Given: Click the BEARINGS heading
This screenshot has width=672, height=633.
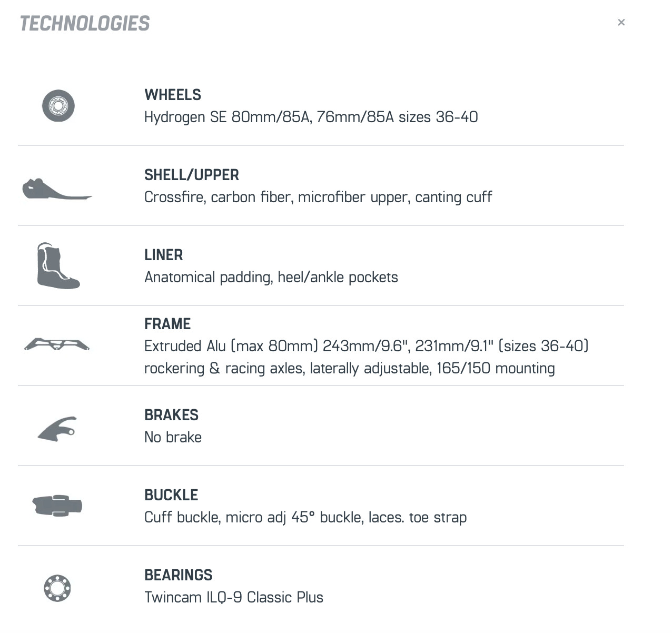Looking at the screenshot, I should point(179,575).
